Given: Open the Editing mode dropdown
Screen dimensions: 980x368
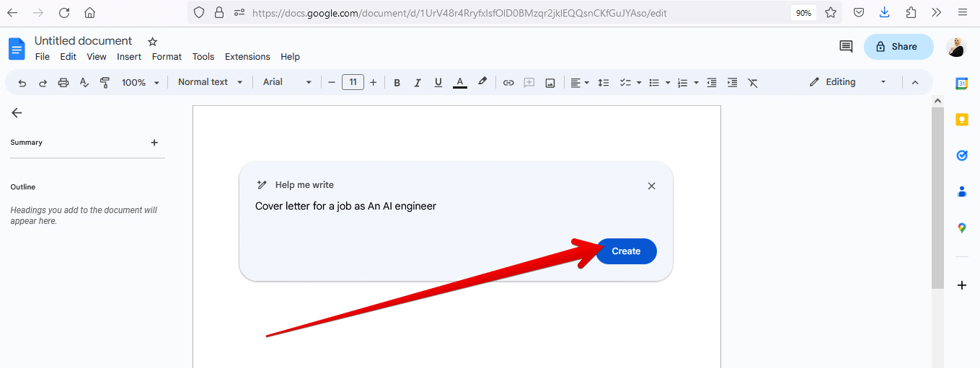Looking at the screenshot, I should point(848,82).
